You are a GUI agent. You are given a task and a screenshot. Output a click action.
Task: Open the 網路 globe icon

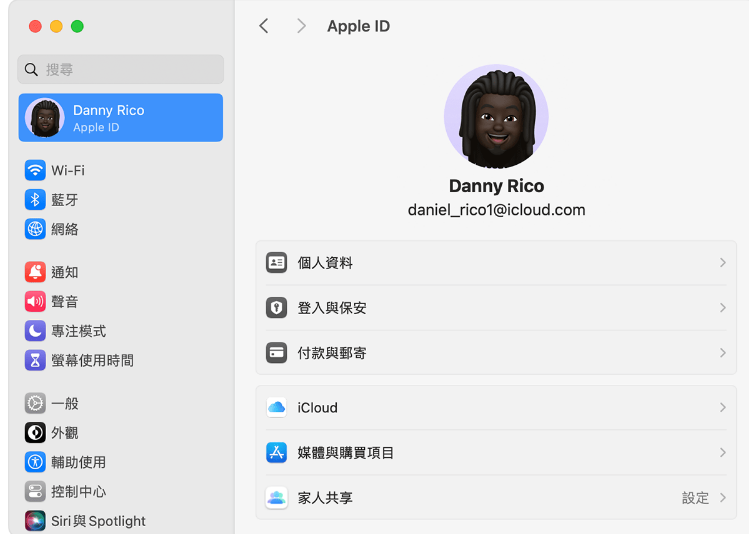pos(35,229)
